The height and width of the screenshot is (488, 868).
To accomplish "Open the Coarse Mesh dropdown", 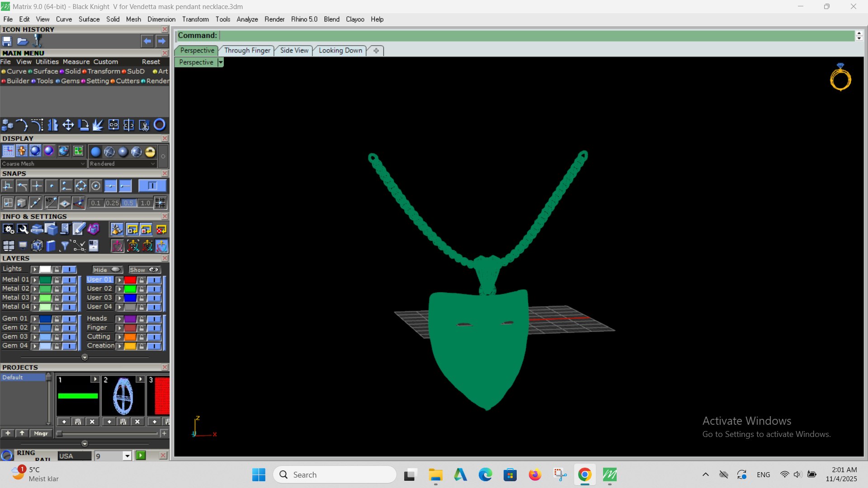I will (x=43, y=164).
